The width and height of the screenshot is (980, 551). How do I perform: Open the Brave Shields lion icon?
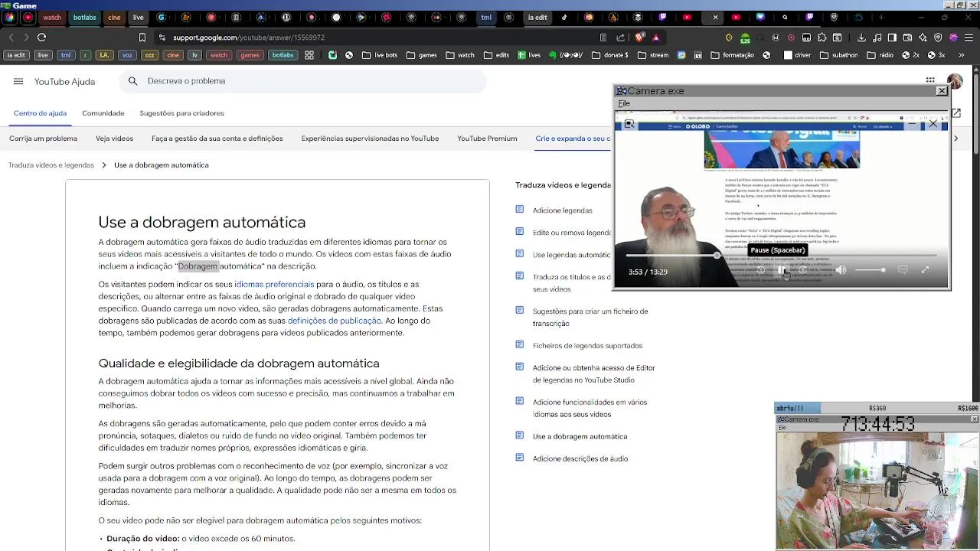tap(639, 37)
